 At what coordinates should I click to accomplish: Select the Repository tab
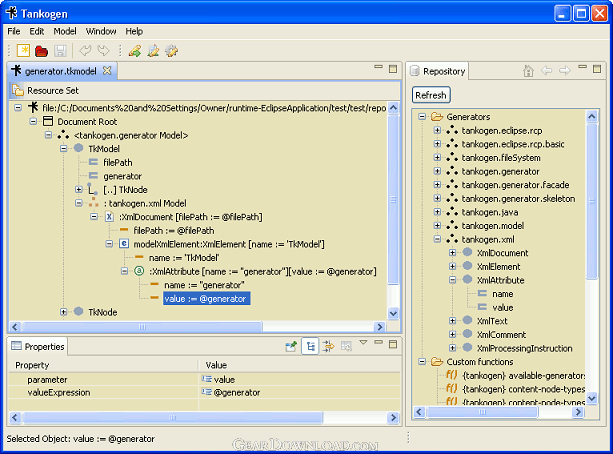point(437,71)
